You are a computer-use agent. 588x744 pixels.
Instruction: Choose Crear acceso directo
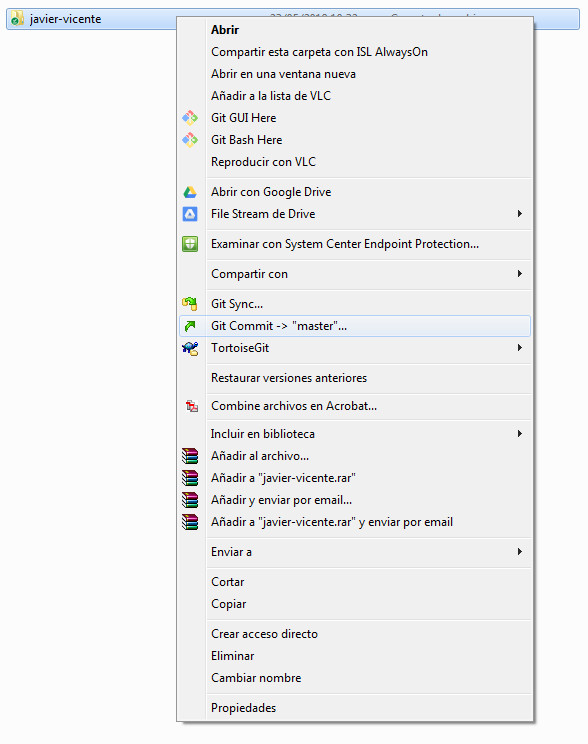point(355,634)
